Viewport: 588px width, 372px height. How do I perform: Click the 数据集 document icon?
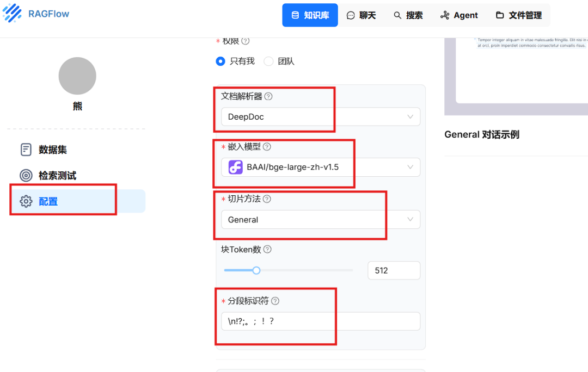click(x=26, y=150)
